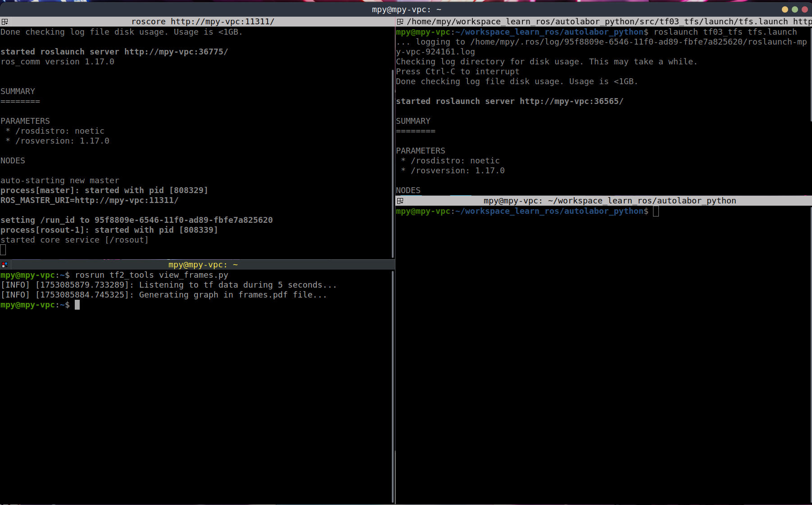Click the red-blue group icon of the active home terminal
The image size is (812, 505).
tap(5, 265)
